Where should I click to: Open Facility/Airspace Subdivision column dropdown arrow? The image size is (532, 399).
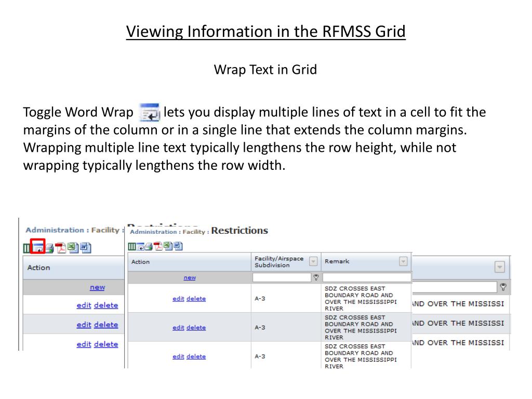point(313,261)
